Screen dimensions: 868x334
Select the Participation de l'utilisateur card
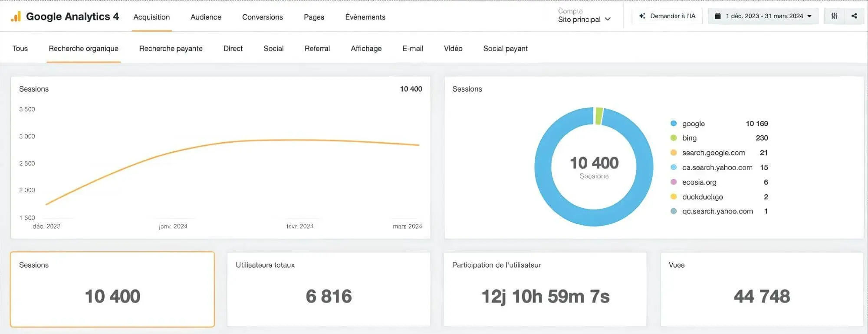coord(545,289)
